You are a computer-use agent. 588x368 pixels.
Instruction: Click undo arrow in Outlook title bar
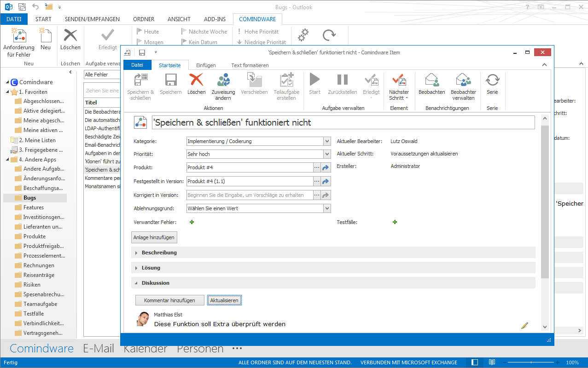pos(36,7)
